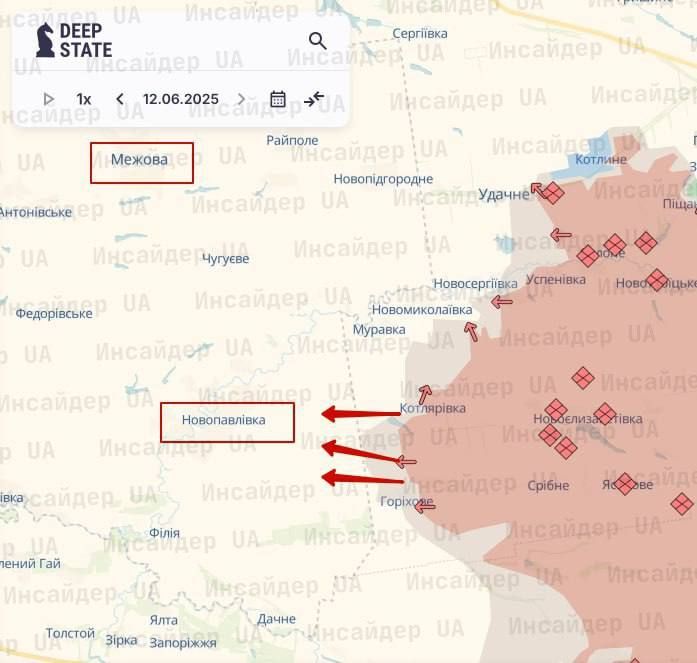Click the Сергіївка settlement label
Viewport: 697px width, 663px height.
click(420, 33)
